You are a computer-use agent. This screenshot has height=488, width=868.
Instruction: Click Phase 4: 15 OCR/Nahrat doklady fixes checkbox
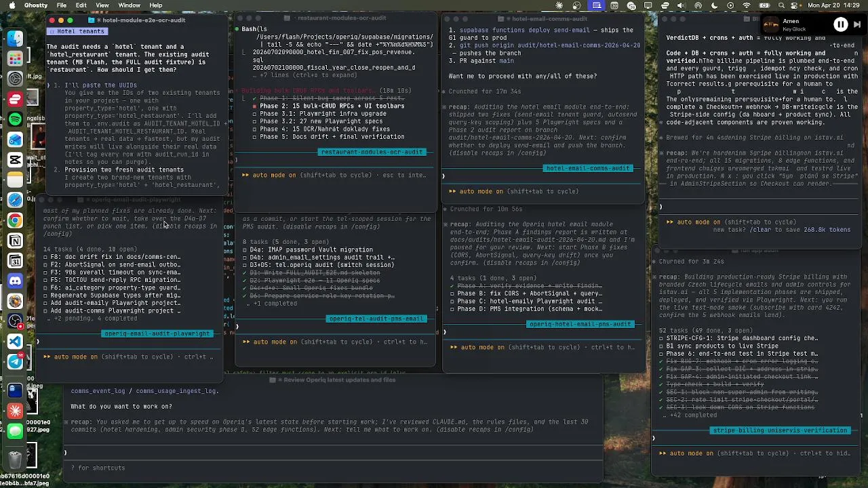254,129
